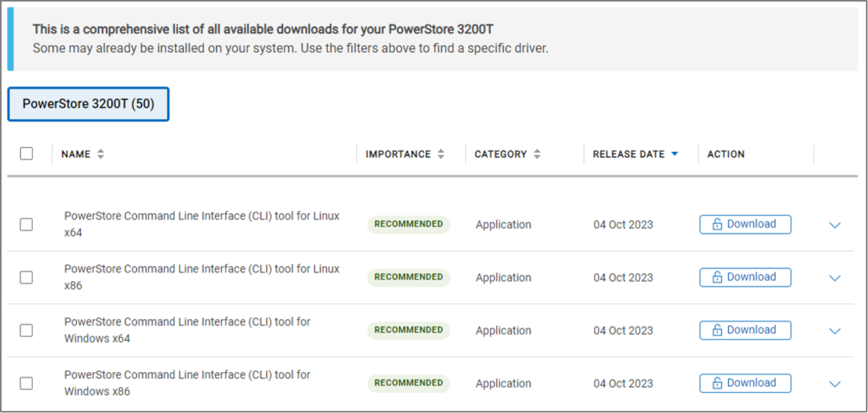Viewport: 868px width, 413px height.
Task: Sort by Category using the arrows icon
Action: 537,154
